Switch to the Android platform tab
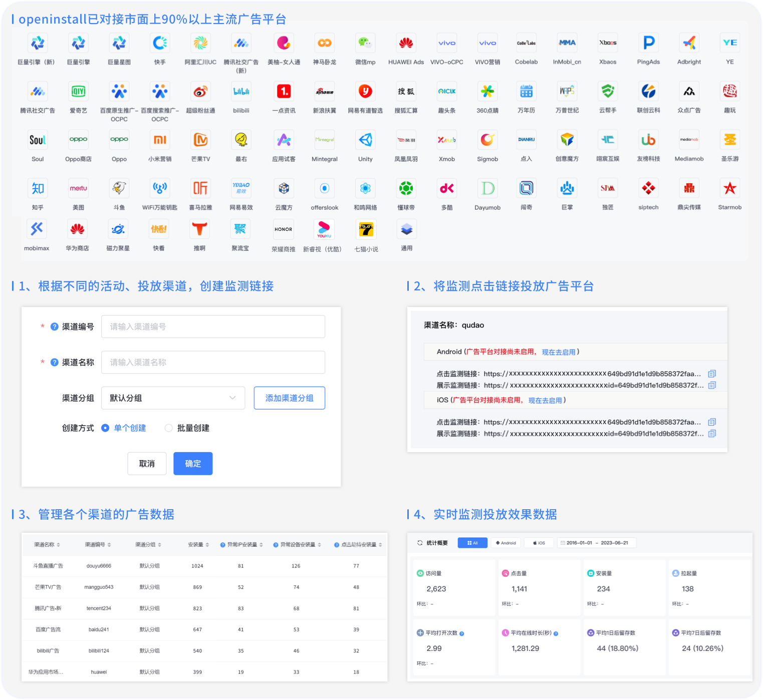The width and height of the screenshot is (763, 700). click(x=506, y=543)
